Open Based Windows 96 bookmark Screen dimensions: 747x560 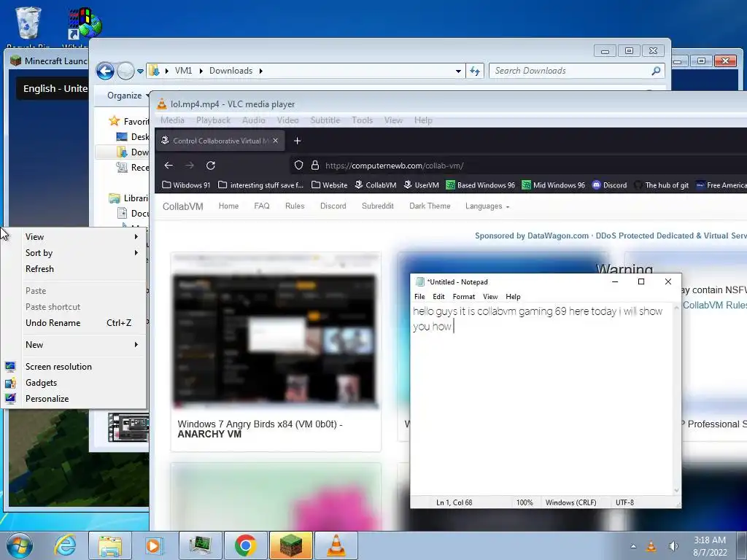(x=480, y=185)
